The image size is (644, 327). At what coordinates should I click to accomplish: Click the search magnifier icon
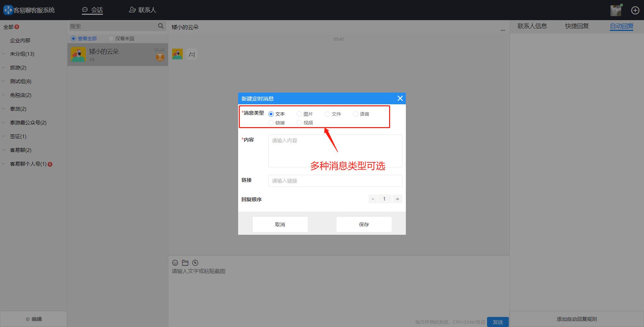pos(161,26)
